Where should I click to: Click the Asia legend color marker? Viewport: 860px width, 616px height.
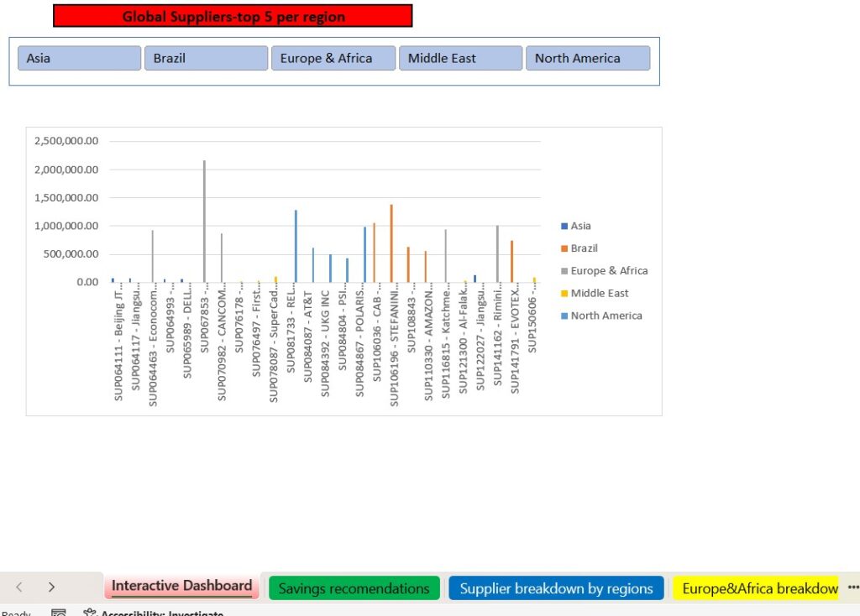point(564,226)
